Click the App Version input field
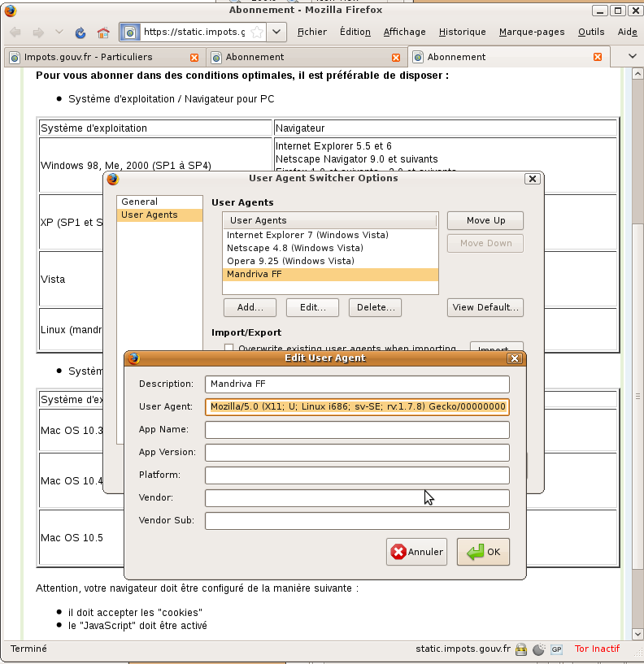 (357, 453)
